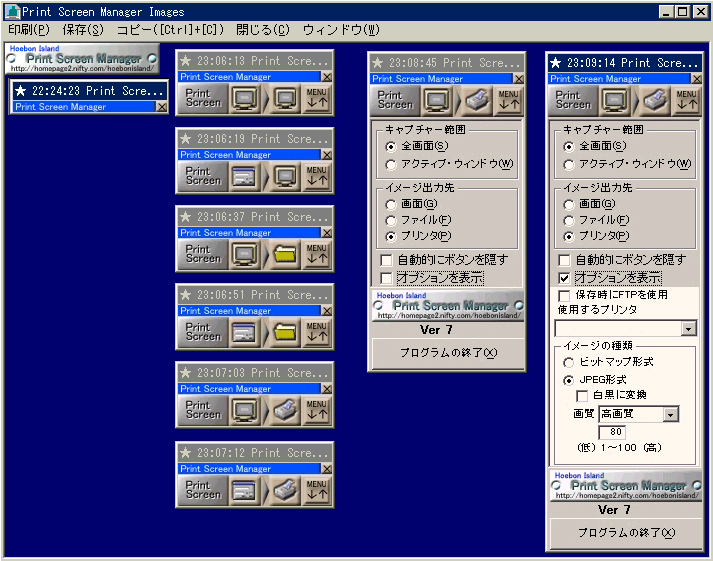Click Print Screen button in 23:09:14 window

tap(573, 100)
